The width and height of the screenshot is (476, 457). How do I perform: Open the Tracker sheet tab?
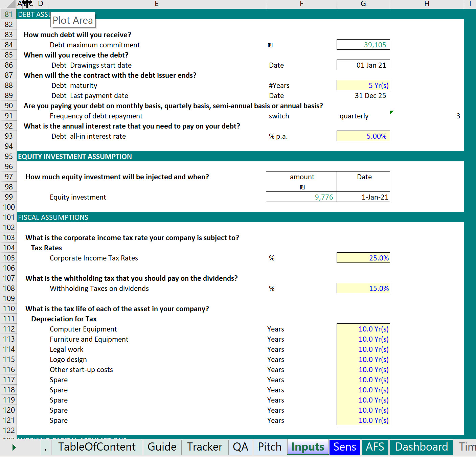click(205, 447)
